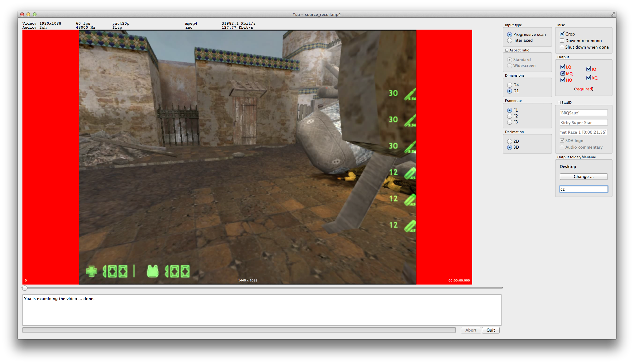
Task: Click the 'Desktop' output folder label
Action: pyautogui.click(x=568, y=167)
